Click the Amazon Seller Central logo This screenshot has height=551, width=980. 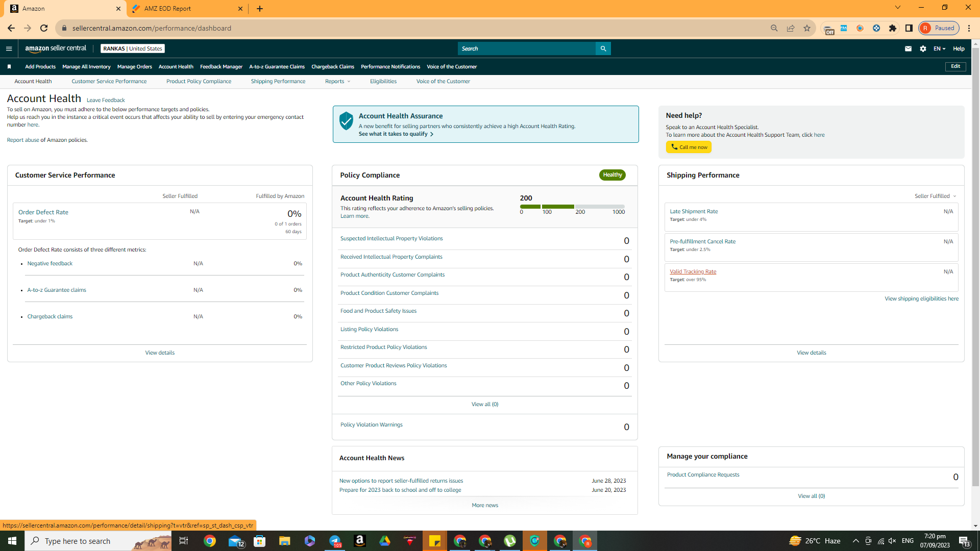pos(56,48)
